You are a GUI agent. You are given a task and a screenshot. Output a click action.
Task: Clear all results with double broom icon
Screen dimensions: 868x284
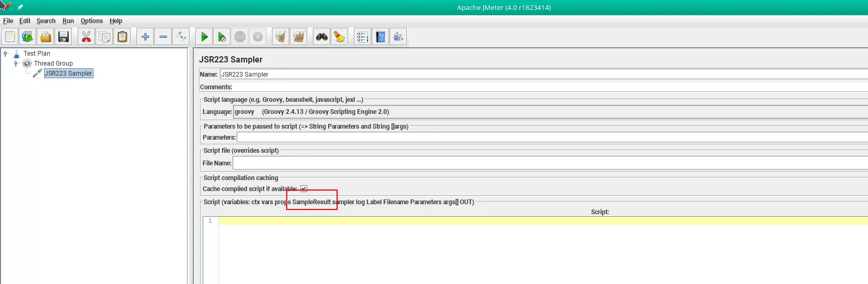point(299,37)
